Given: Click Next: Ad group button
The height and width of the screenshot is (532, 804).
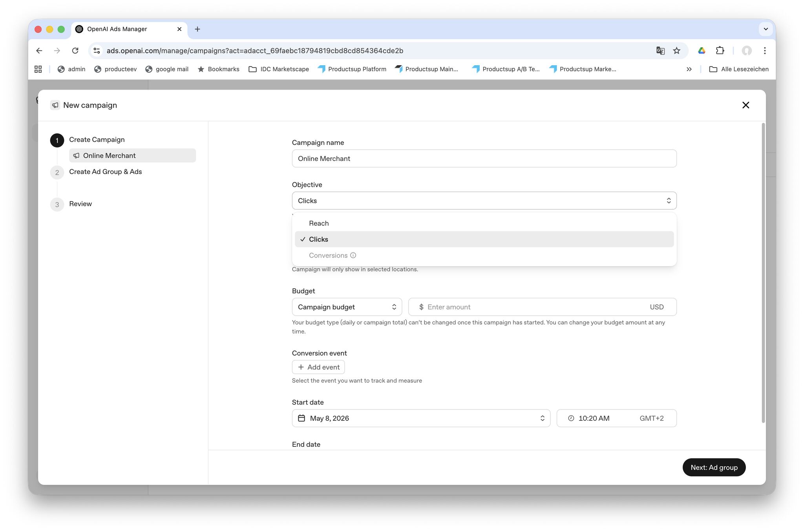Looking at the screenshot, I should (x=714, y=467).
